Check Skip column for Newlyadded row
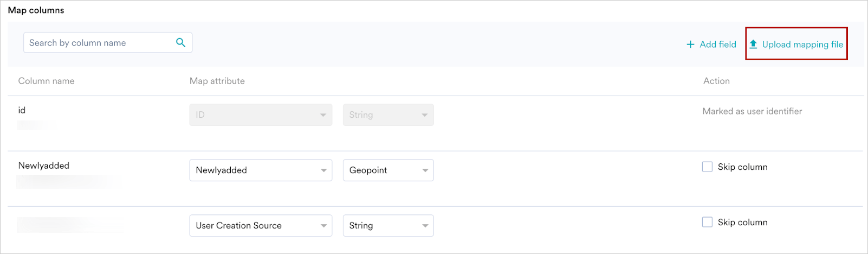This screenshot has width=868, height=254. [x=707, y=167]
